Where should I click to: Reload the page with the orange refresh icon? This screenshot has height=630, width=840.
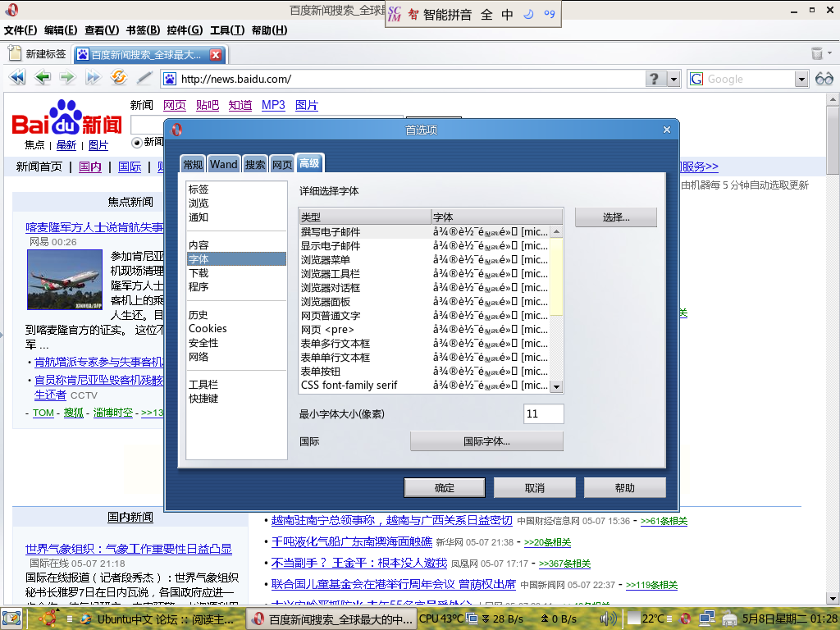tap(118, 78)
